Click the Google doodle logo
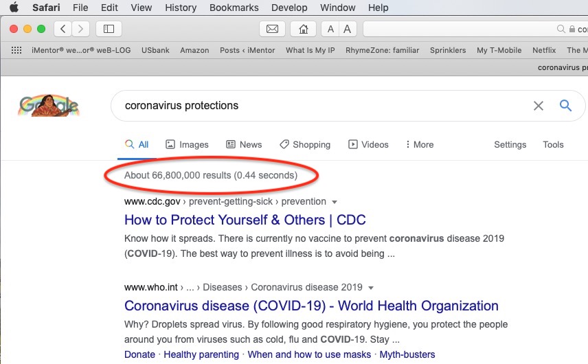This screenshot has width=588, height=364. tap(49, 105)
